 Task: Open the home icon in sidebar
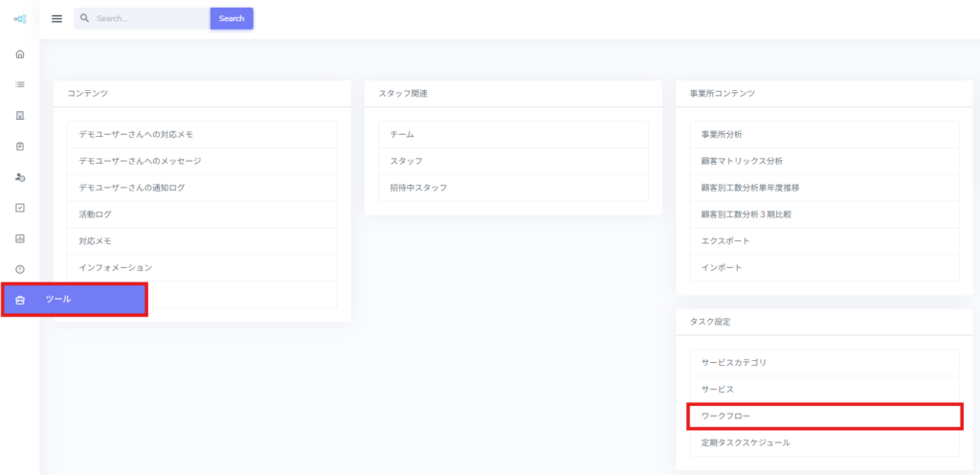(x=20, y=54)
